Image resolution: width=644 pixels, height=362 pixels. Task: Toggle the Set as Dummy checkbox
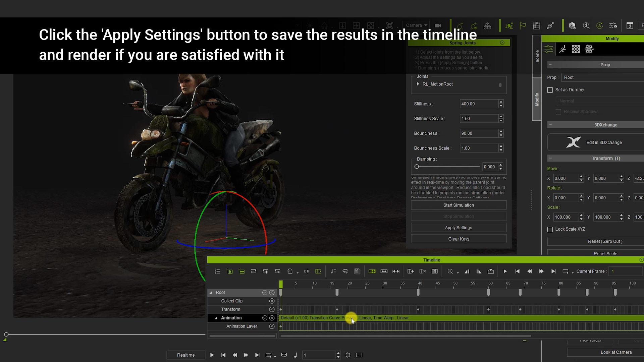pos(550,90)
